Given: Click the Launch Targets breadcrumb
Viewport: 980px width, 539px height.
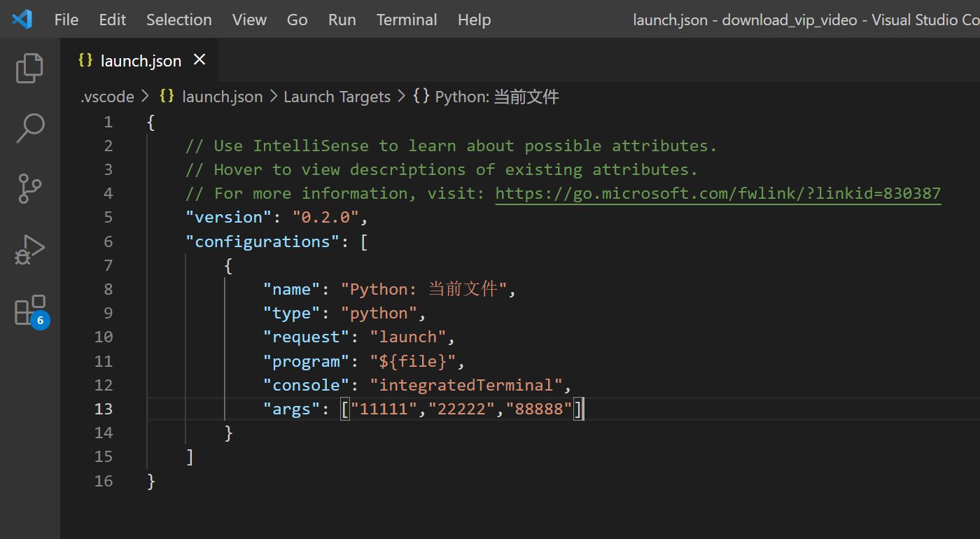Looking at the screenshot, I should click(337, 97).
